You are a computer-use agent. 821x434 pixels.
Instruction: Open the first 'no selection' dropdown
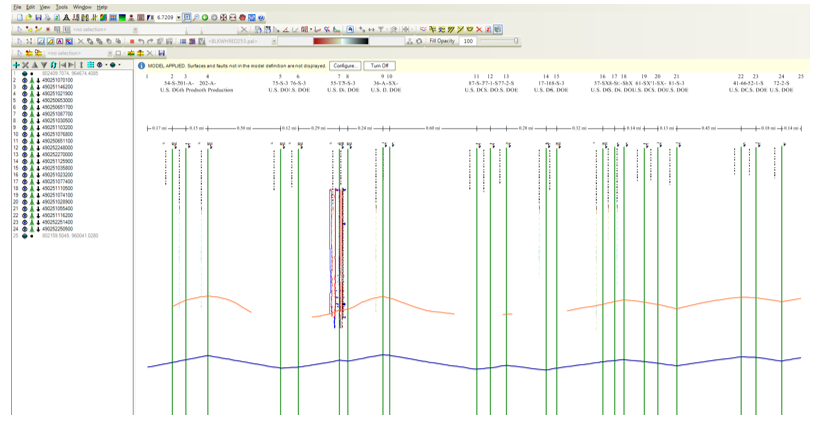point(136,29)
